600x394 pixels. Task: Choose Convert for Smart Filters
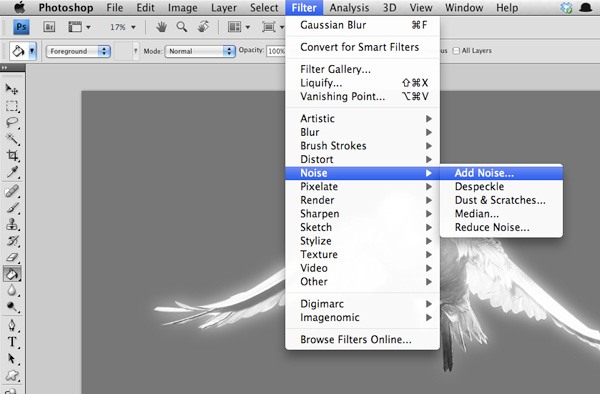point(363,47)
